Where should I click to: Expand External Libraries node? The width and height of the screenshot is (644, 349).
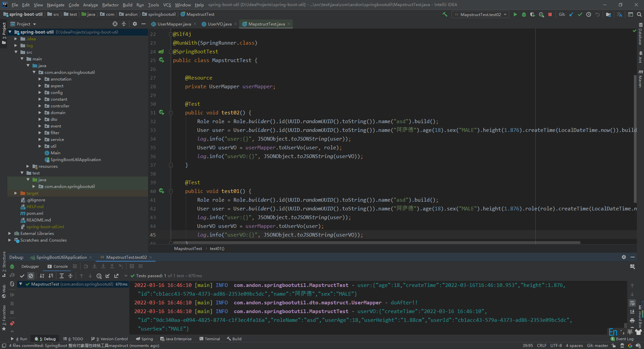(x=10, y=234)
